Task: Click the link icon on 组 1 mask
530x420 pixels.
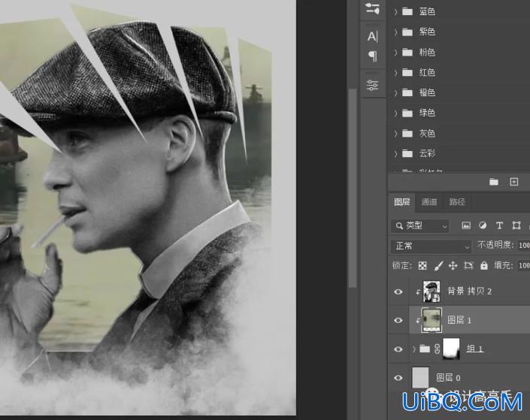Action: (x=437, y=349)
